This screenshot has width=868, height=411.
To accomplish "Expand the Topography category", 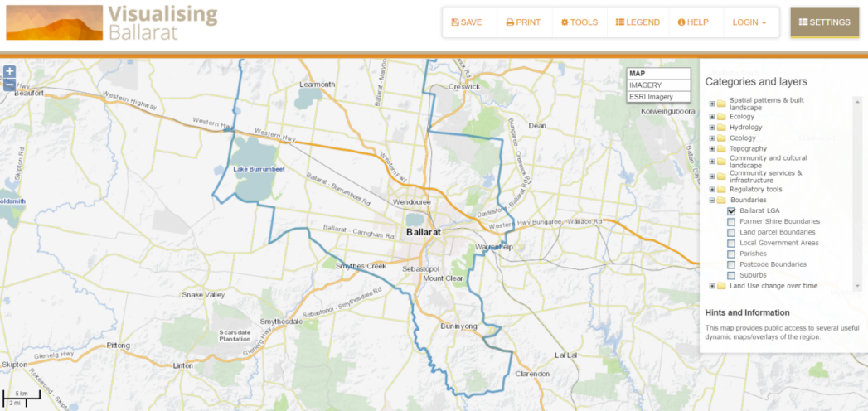I will 712,149.
